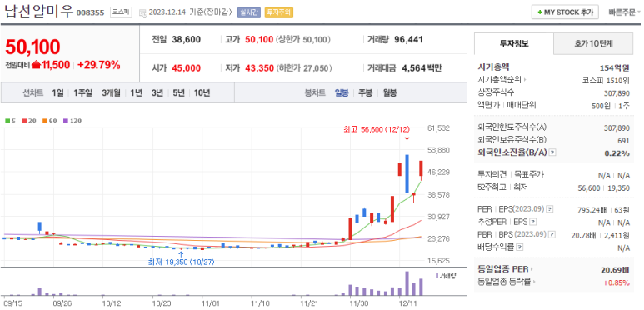Viewport: 644px width, 310px height.
Task: Click the purple 120-day moving average legend swatch
Action: click(65, 121)
